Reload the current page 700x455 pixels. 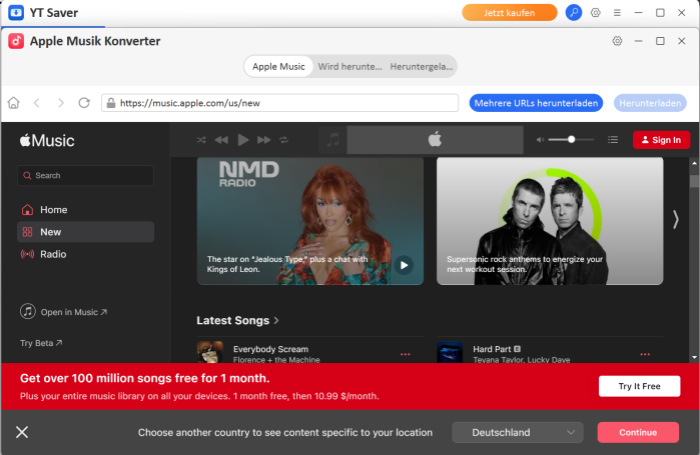click(x=84, y=103)
